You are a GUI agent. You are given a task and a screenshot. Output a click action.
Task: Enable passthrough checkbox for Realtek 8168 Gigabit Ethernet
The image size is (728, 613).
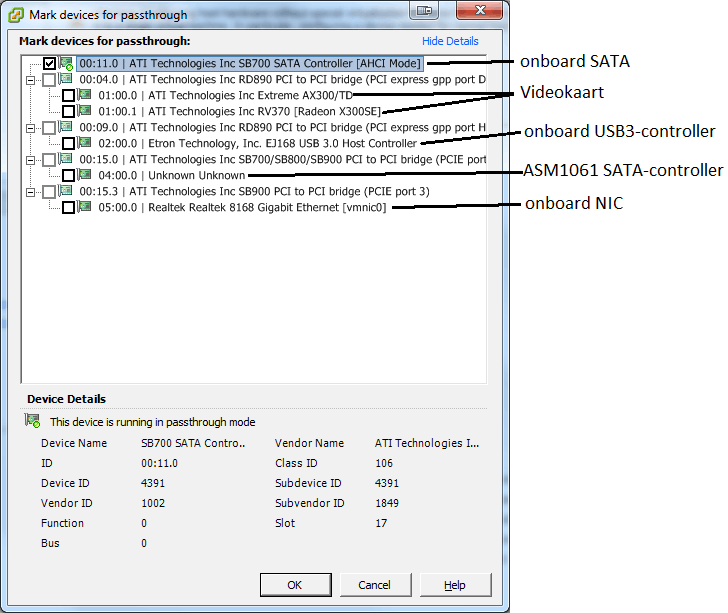click(x=68, y=208)
